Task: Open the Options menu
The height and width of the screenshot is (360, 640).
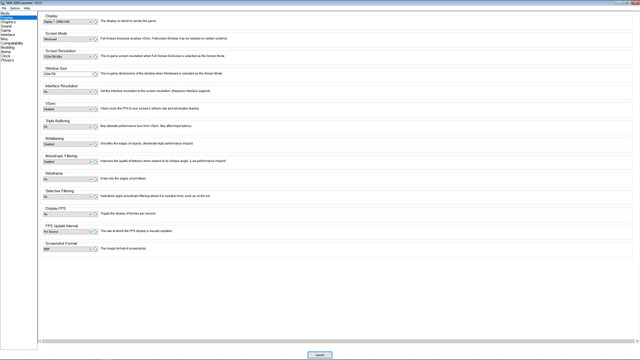Action: pos(15,8)
